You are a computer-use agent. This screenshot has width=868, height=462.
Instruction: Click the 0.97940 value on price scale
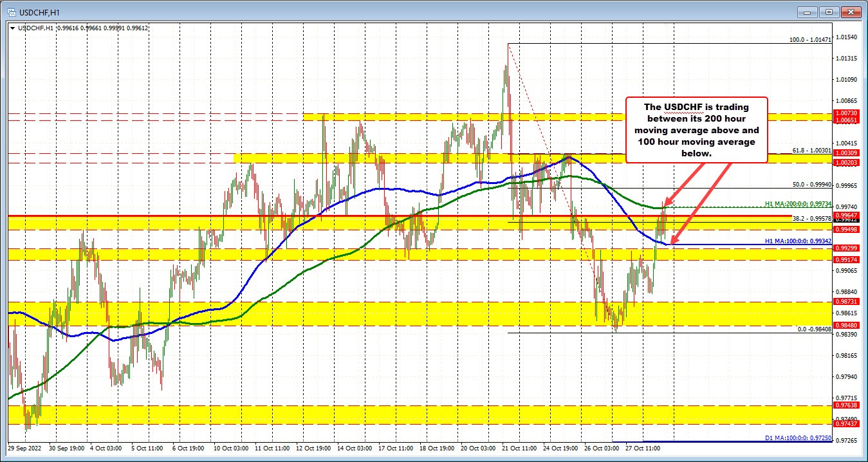pyautogui.click(x=847, y=376)
